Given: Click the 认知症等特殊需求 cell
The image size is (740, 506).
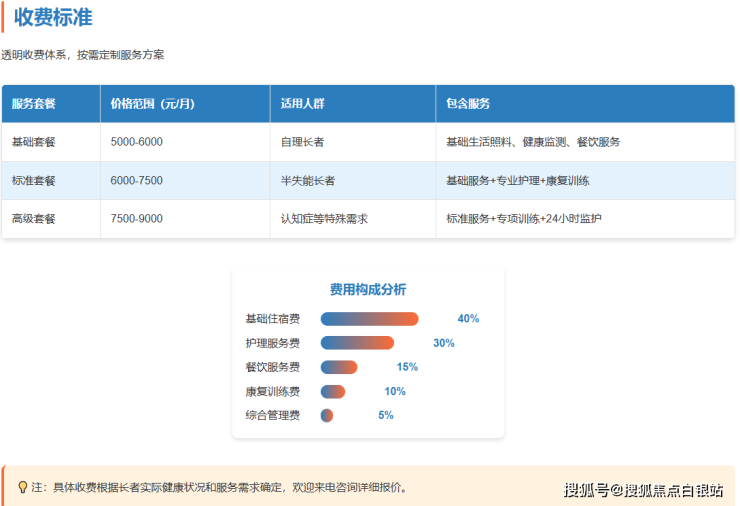Looking at the screenshot, I should [x=325, y=219].
